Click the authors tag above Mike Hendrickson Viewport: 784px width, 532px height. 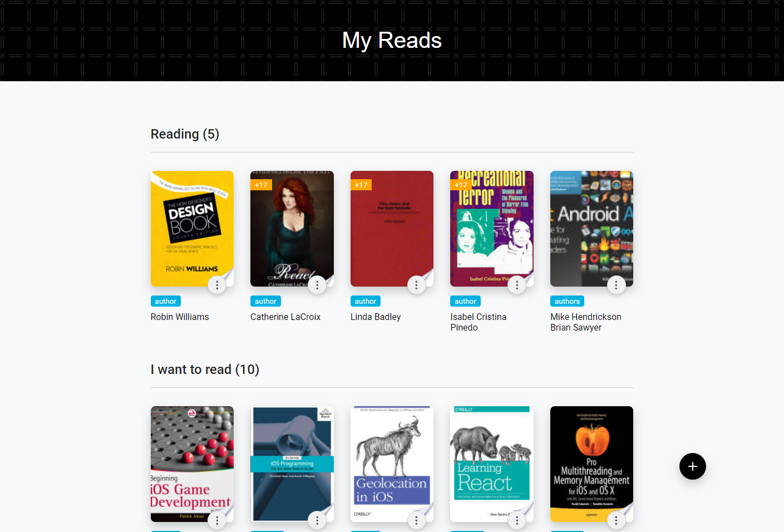pyautogui.click(x=567, y=301)
